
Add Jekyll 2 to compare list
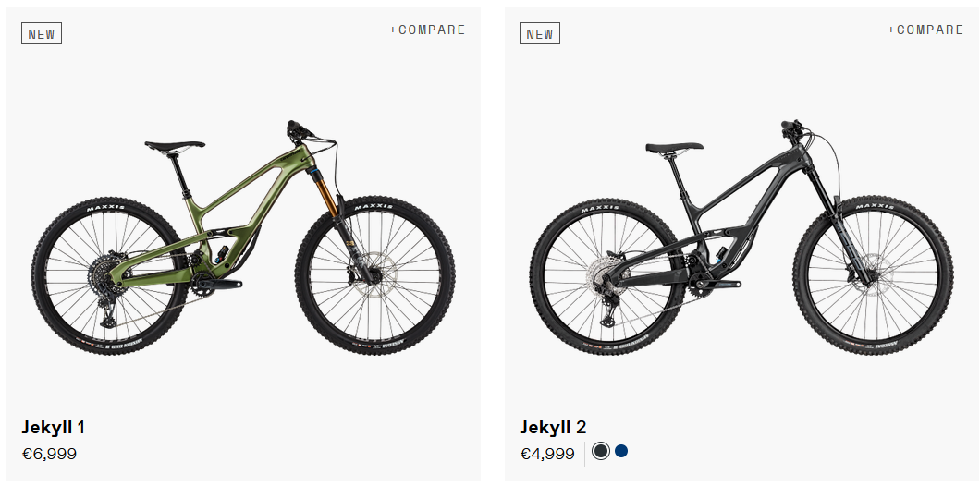(925, 30)
